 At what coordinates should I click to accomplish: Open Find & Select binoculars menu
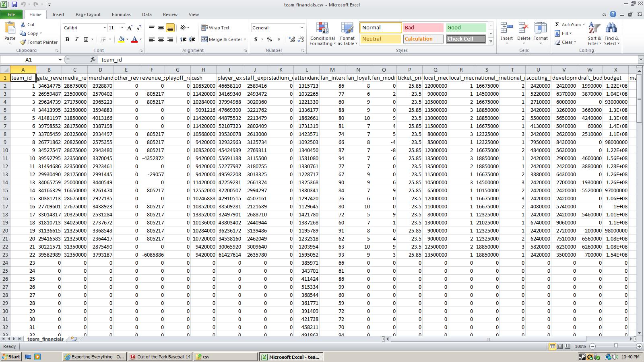click(x=611, y=34)
